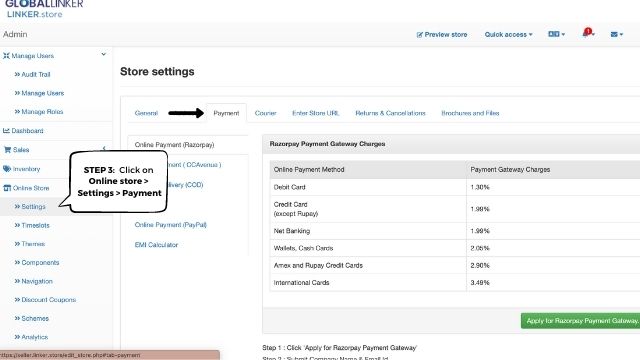Open the General tab

point(146,113)
